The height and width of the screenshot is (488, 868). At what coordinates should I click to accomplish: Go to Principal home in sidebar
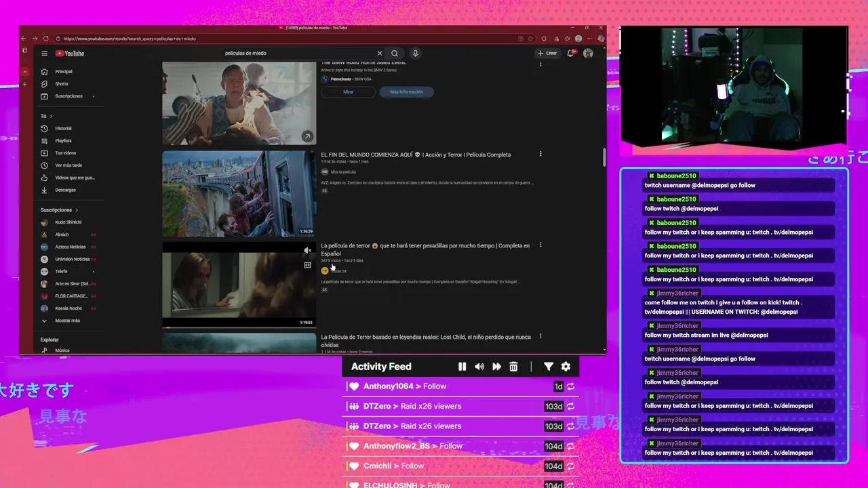64,71
